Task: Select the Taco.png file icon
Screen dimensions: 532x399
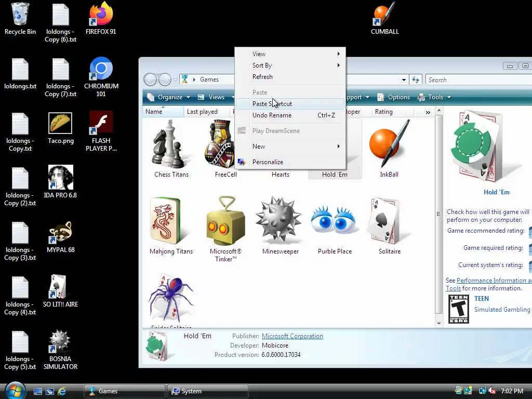Action: pyautogui.click(x=60, y=128)
